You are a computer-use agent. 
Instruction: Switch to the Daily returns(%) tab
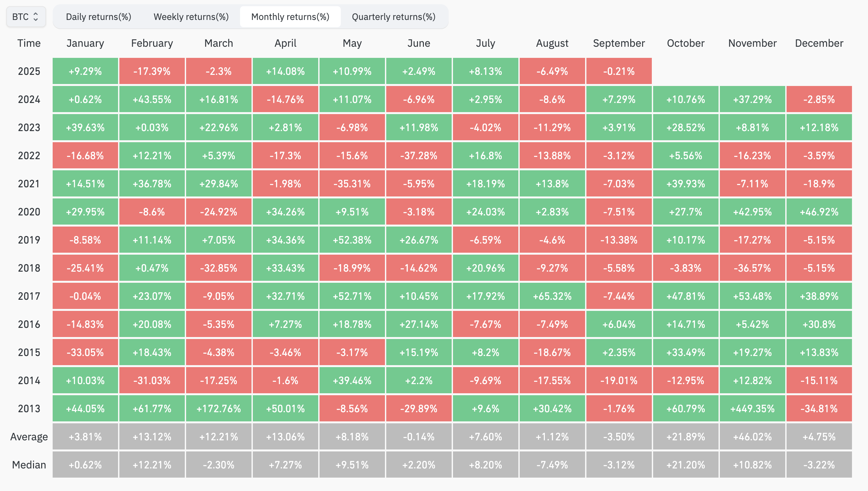(x=98, y=16)
